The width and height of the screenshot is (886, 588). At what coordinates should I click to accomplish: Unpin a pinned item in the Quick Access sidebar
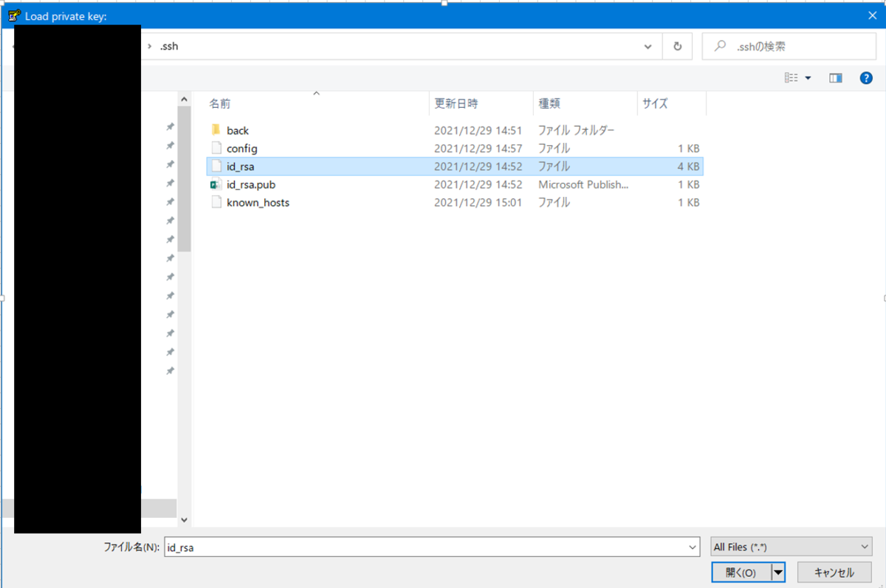coord(170,126)
